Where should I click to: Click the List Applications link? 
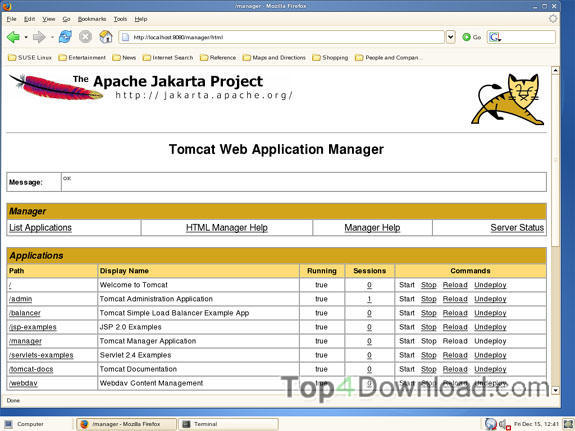pyautogui.click(x=40, y=228)
